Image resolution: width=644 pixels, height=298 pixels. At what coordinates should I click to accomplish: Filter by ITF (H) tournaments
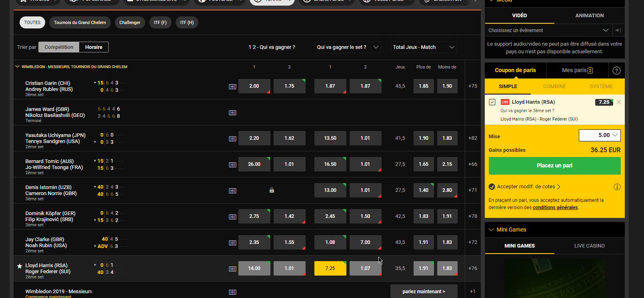pos(187,22)
